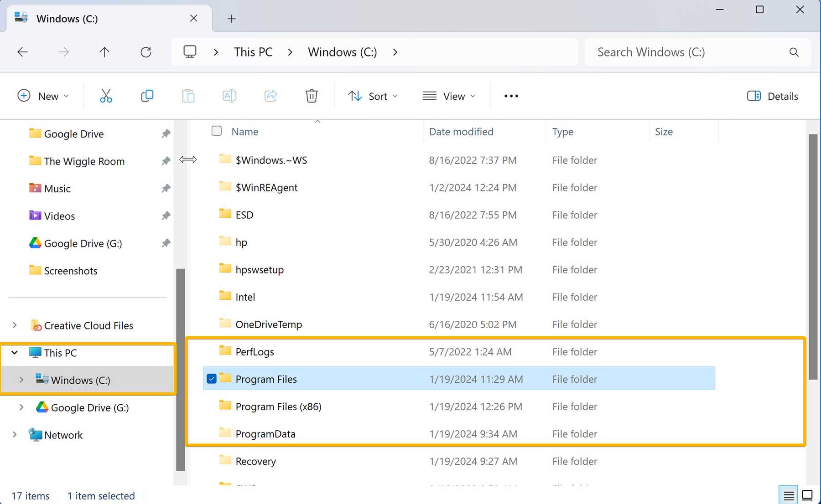Click the Date modified column header
Screen dimensions: 821x504
[x=461, y=132]
